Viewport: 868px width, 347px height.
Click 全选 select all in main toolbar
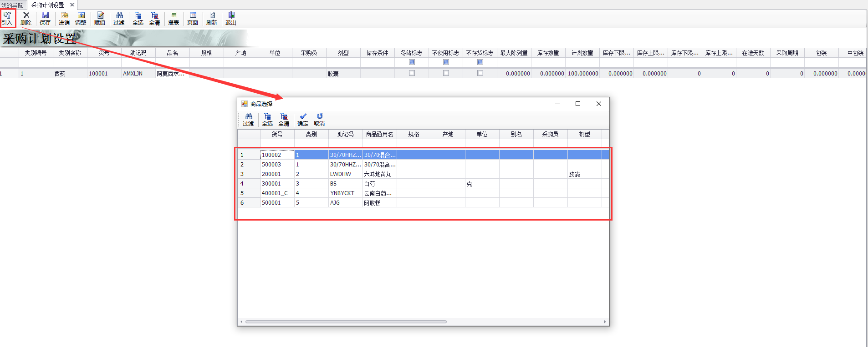tap(138, 19)
